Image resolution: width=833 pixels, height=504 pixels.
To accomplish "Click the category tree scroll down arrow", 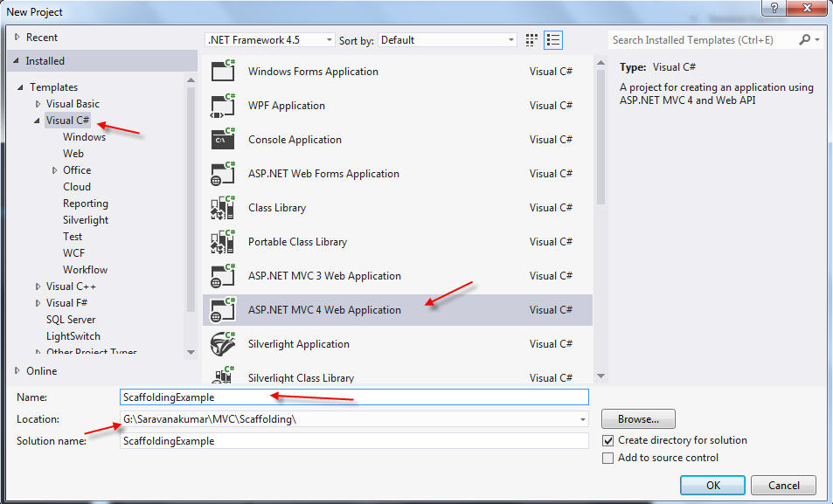I will tap(191, 352).
